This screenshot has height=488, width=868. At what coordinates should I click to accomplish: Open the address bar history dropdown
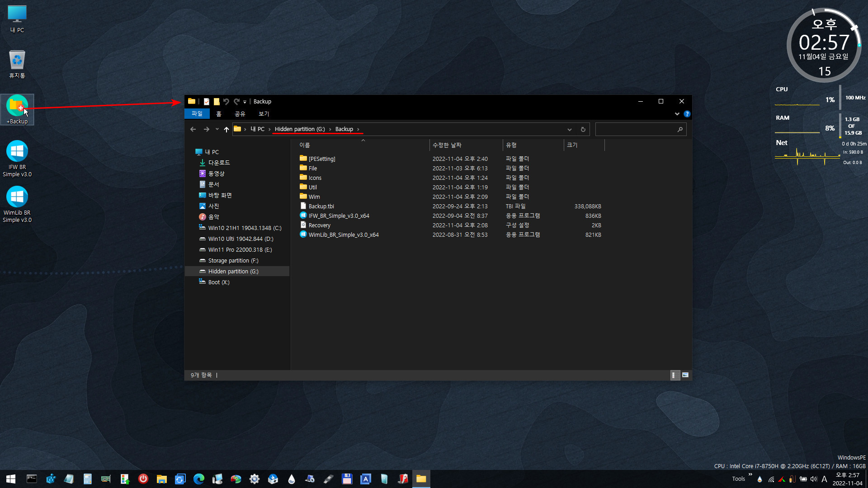pos(570,130)
